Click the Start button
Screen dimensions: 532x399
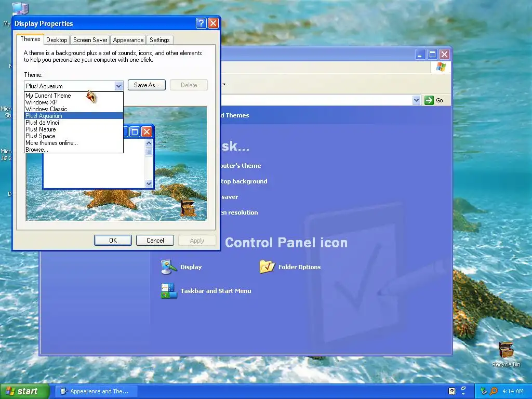[24, 391]
